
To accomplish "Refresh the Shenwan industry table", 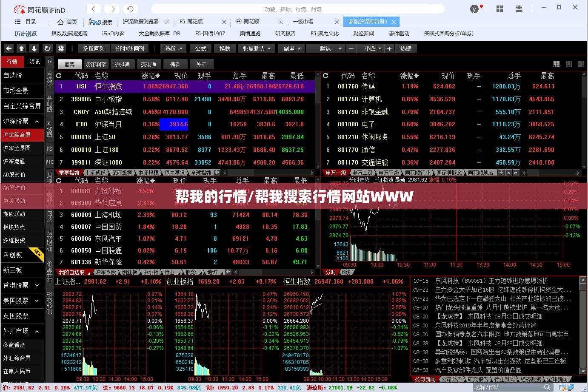I will (x=325, y=76).
